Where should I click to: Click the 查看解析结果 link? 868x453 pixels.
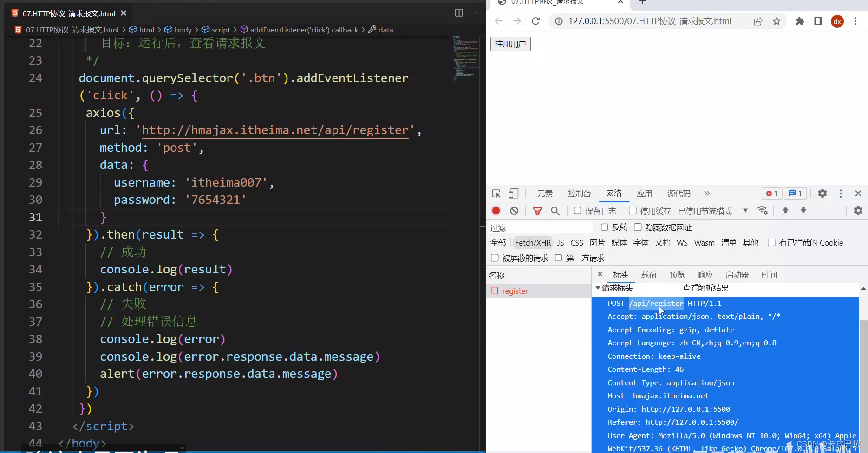(705, 287)
